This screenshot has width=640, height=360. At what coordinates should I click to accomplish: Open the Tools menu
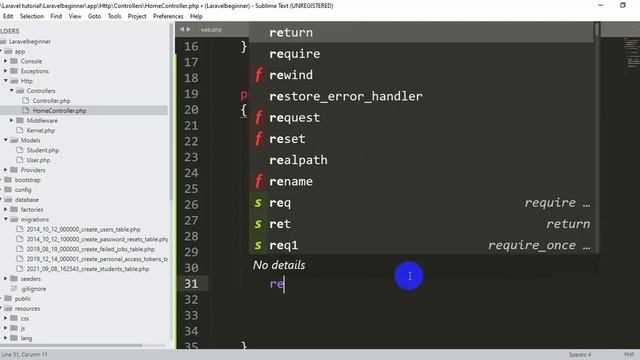click(x=114, y=16)
